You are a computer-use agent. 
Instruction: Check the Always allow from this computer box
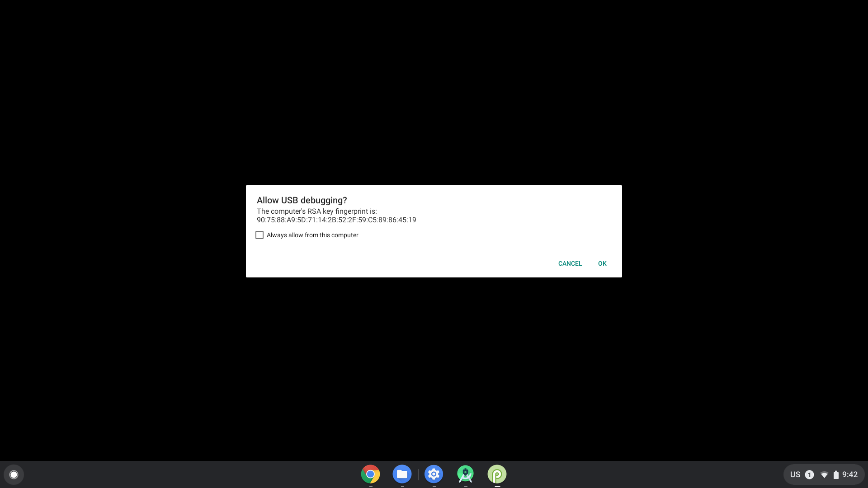click(259, 235)
